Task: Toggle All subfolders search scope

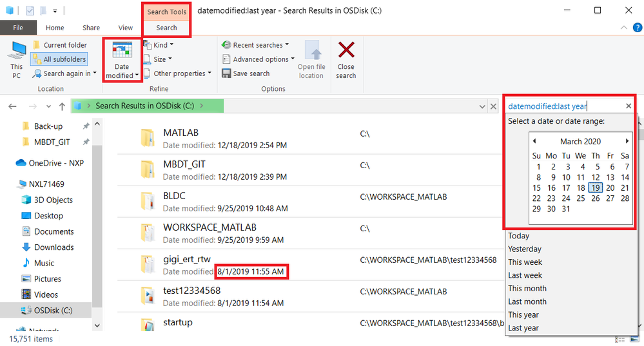Action: 59,59
